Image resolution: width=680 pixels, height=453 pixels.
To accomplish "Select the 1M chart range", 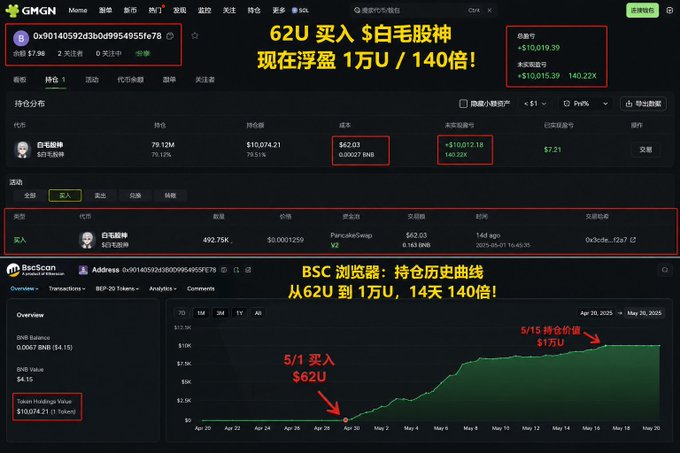I will pyautogui.click(x=201, y=313).
